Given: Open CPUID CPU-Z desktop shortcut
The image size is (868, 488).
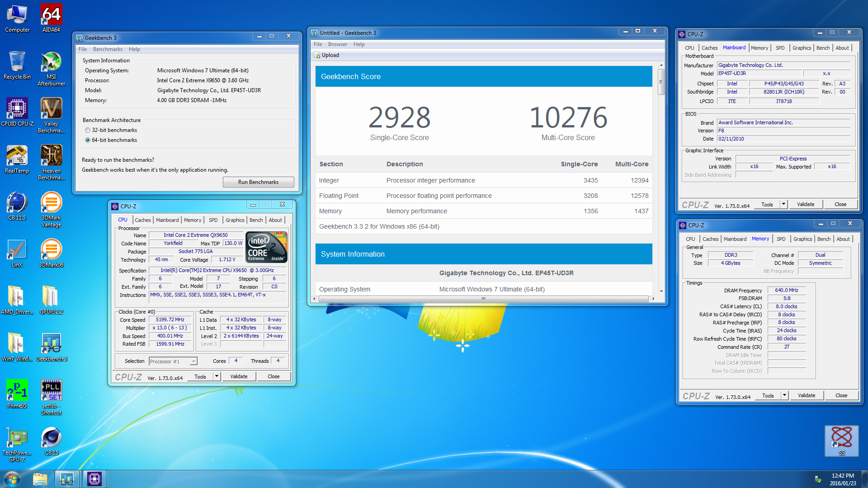Looking at the screenshot, I should click(17, 113).
